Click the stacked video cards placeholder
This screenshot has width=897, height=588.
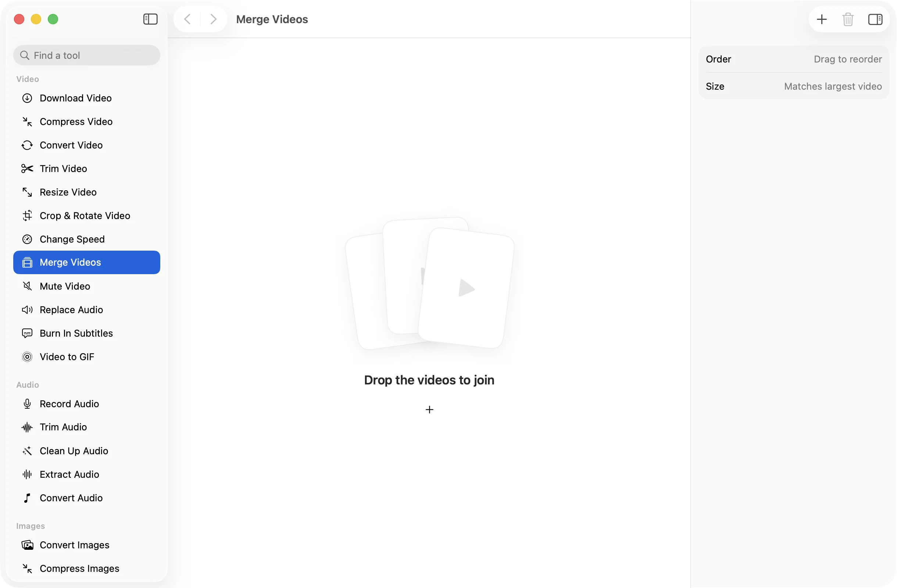430,283
